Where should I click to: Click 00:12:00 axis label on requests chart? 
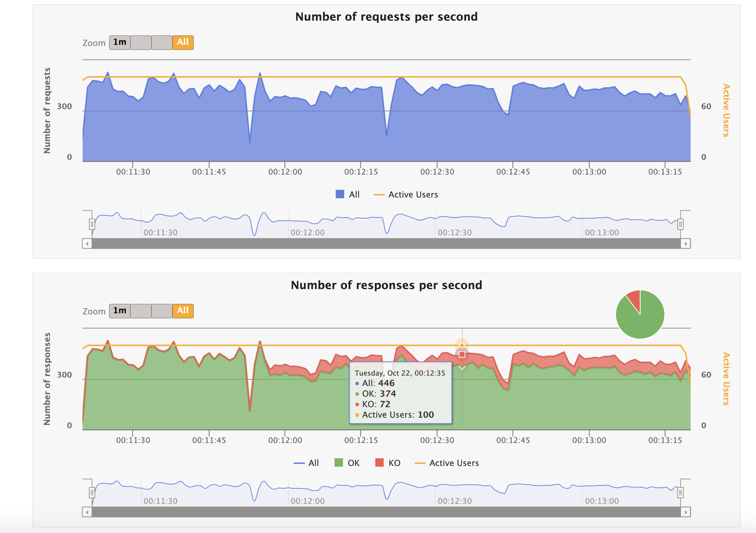click(x=285, y=172)
